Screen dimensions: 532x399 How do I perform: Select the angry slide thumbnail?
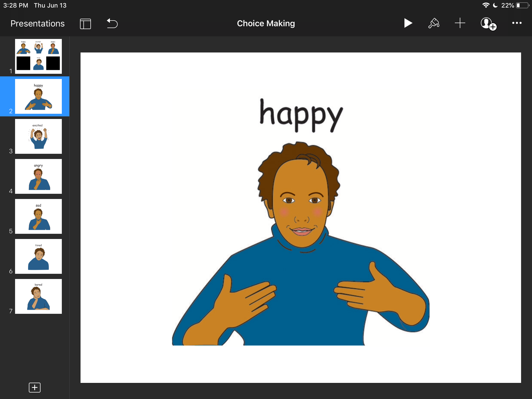coord(38,176)
